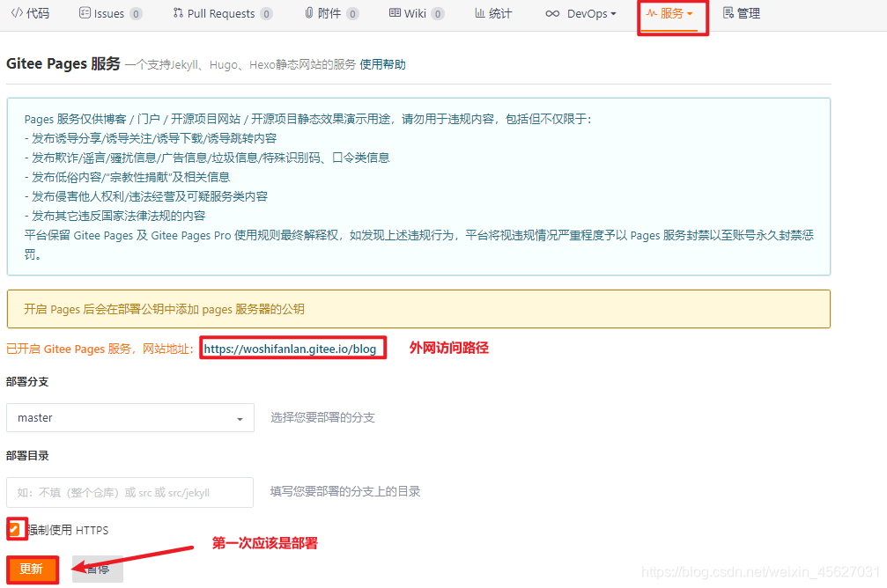Click the 部署目录 directory input field
Viewport: 887px width, 588px height.
(130, 492)
